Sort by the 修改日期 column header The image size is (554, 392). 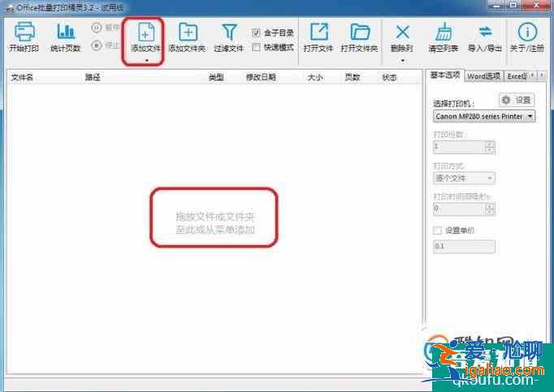(x=261, y=77)
